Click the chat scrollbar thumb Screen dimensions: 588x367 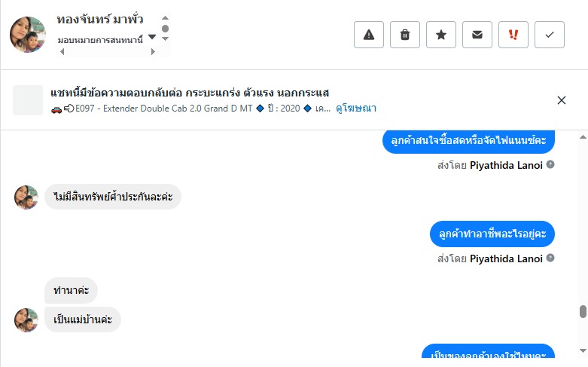tap(582, 312)
